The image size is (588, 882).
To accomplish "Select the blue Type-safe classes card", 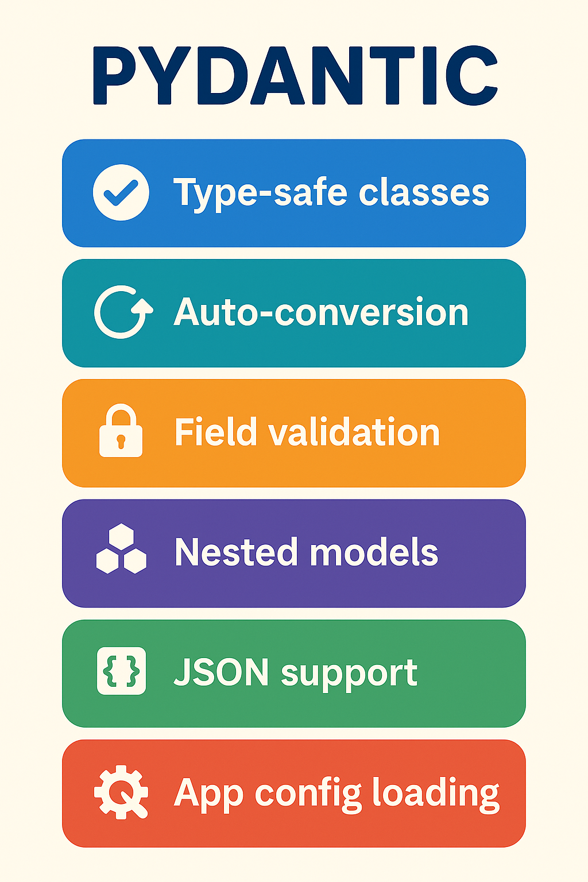I will tap(294, 193).
